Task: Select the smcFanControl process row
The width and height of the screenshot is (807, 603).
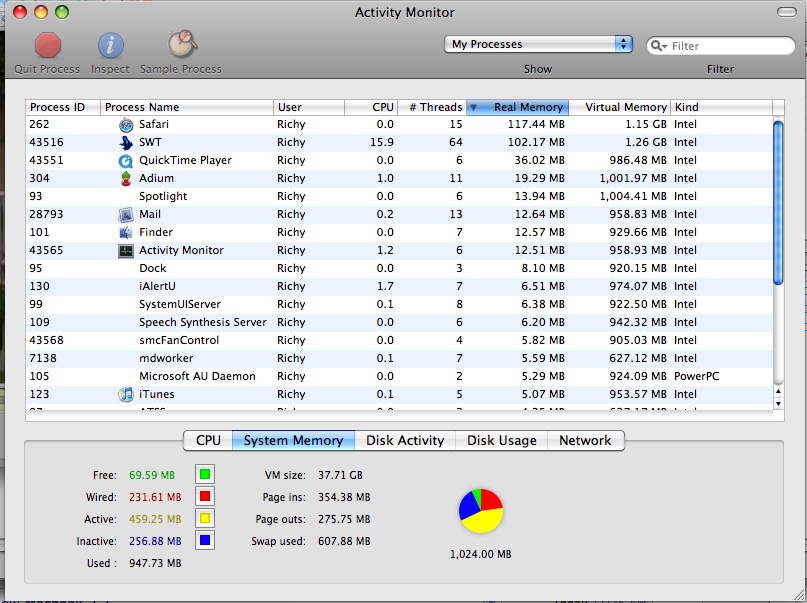Action: click(399, 341)
